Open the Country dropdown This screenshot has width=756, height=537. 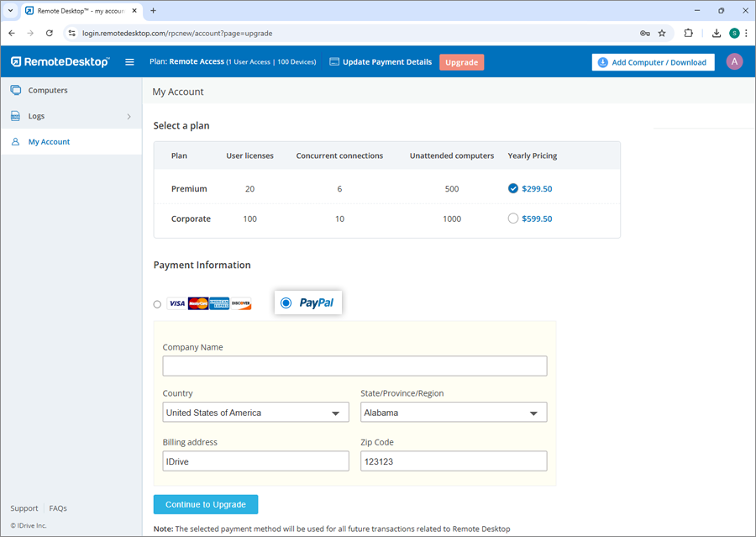pyautogui.click(x=255, y=413)
